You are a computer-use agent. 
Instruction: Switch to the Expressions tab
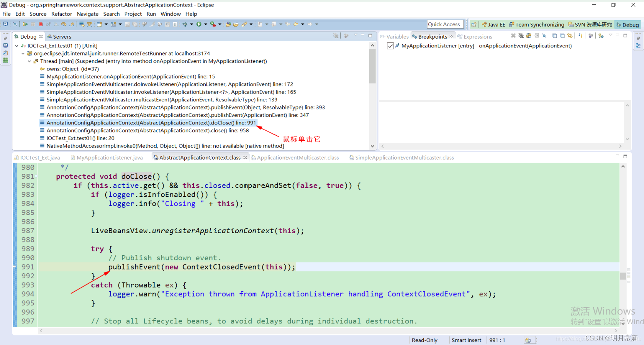(475, 37)
